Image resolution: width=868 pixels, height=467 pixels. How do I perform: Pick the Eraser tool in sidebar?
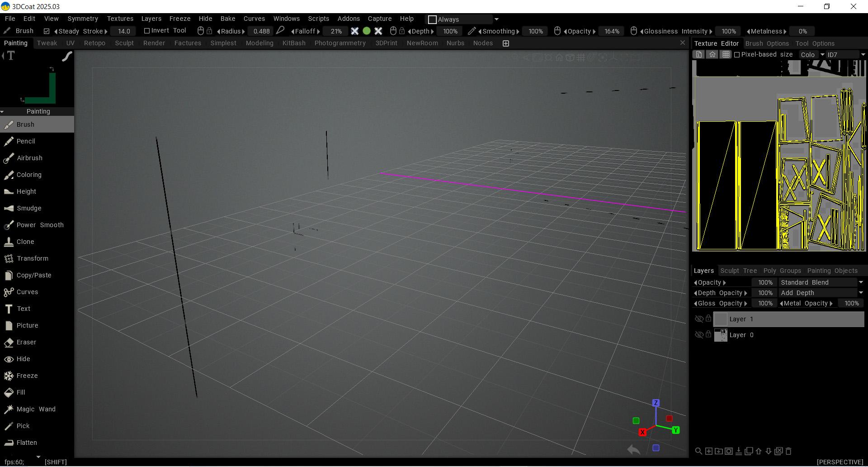(x=26, y=342)
